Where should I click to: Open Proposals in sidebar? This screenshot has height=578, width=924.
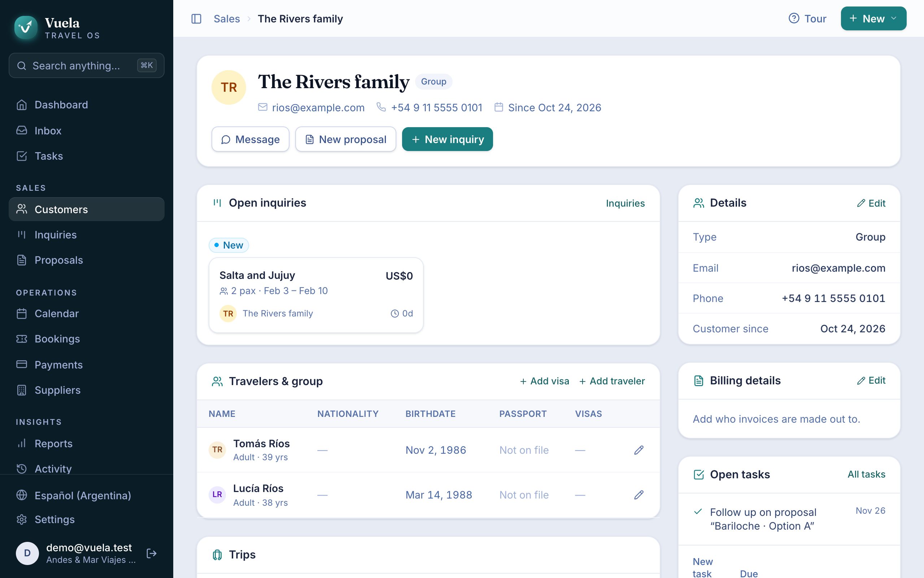[x=86, y=260]
